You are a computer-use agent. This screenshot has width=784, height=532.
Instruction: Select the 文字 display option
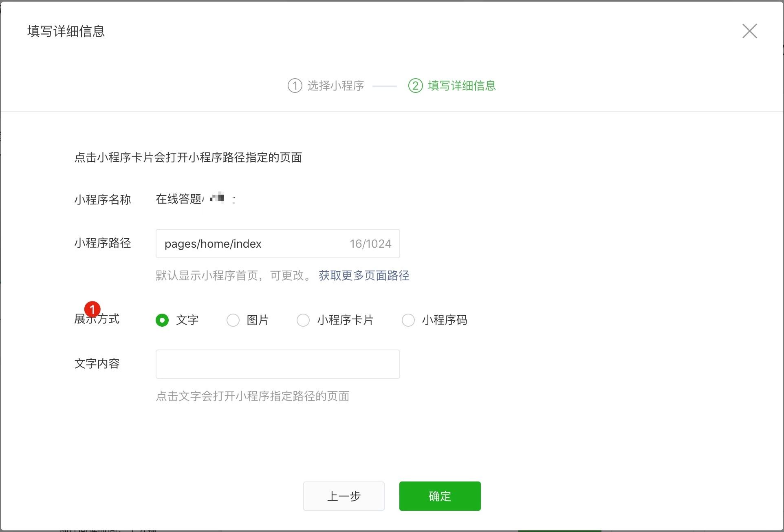tap(162, 320)
